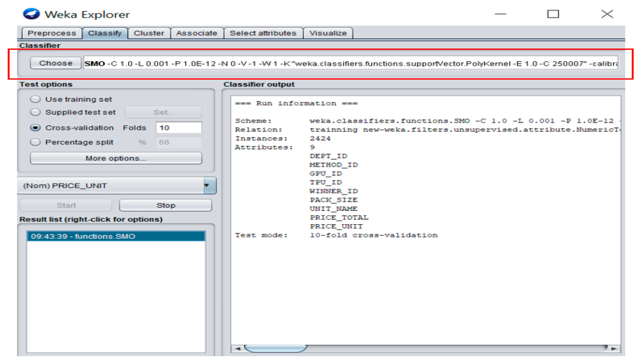Image resolution: width=639 pixels, height=364 pixels.
Task: Open the Cluster tab
Action: click(149, 33)
